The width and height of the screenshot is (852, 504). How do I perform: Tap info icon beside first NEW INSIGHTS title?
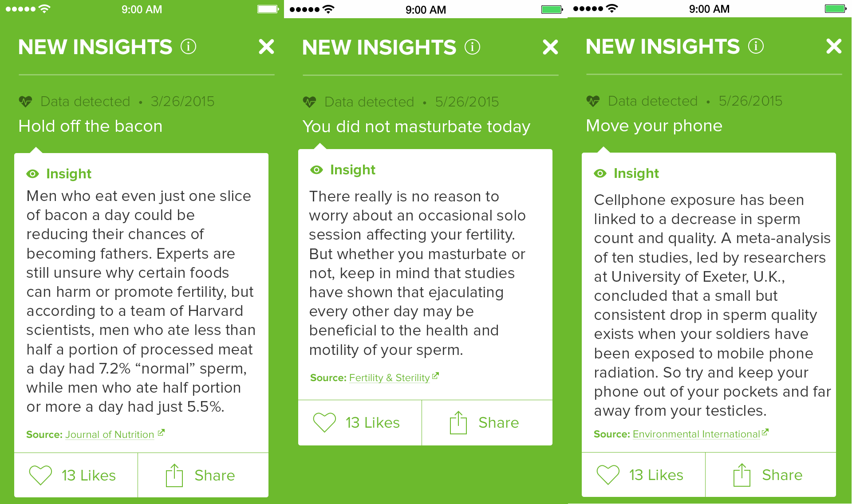[188, 47]
